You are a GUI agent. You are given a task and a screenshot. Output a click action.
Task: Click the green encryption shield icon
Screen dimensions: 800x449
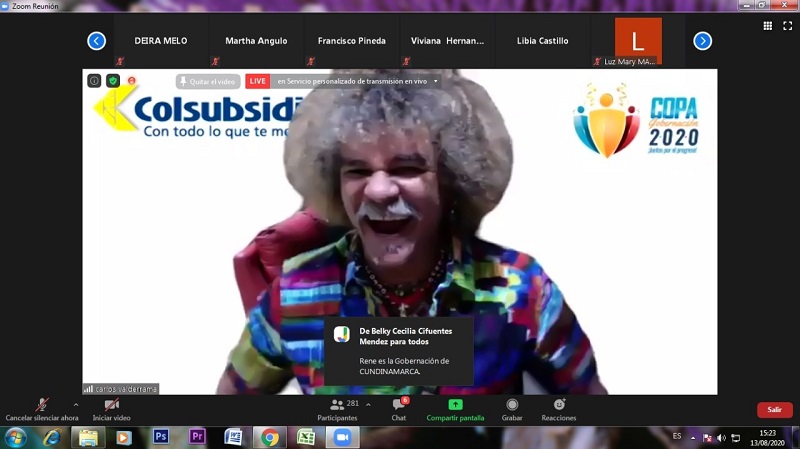click(x=113, y=81)
